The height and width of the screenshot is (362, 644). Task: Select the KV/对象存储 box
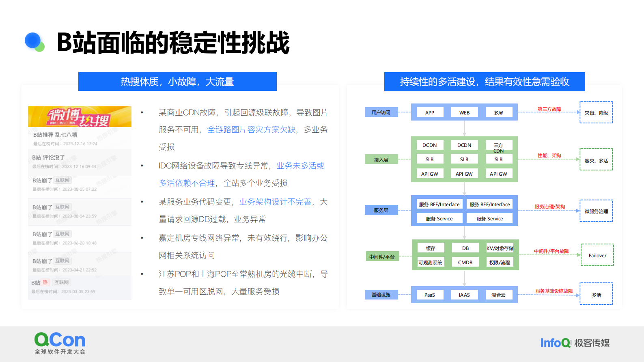500,248
